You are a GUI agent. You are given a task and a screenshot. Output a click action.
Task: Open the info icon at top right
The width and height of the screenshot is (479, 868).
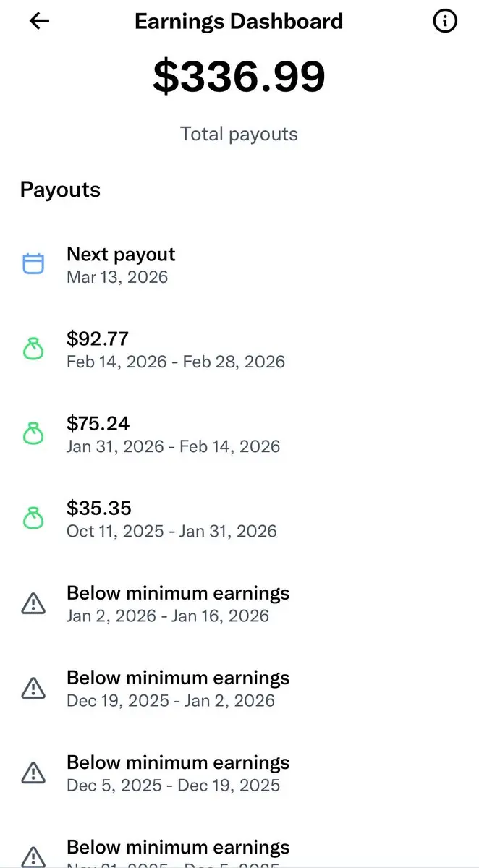click(x=444, y=21)
